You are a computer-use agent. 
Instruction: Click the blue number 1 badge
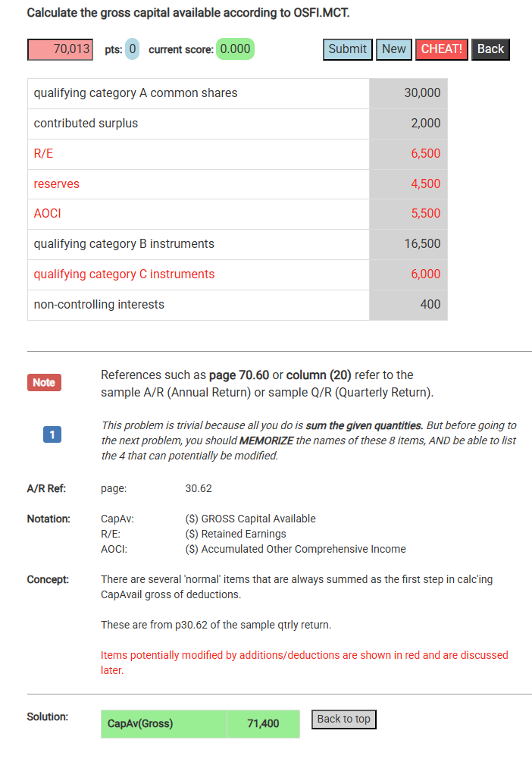(52, 435)
